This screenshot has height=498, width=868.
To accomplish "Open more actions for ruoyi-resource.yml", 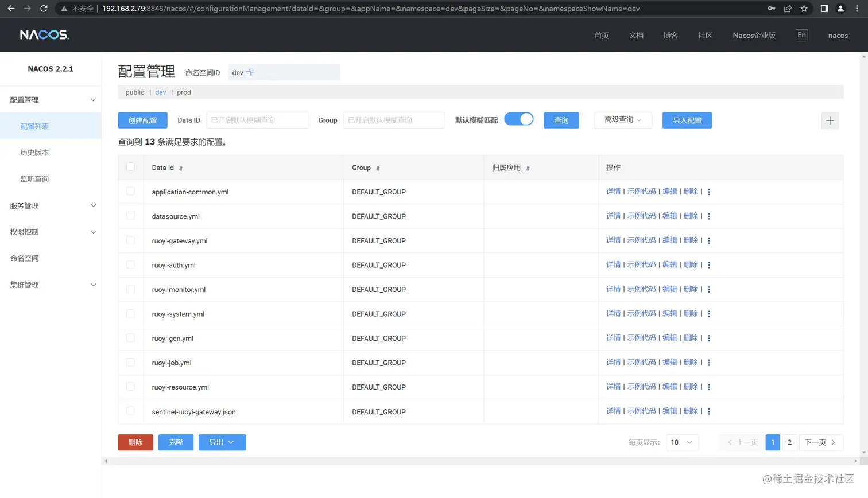I will 709,387.
